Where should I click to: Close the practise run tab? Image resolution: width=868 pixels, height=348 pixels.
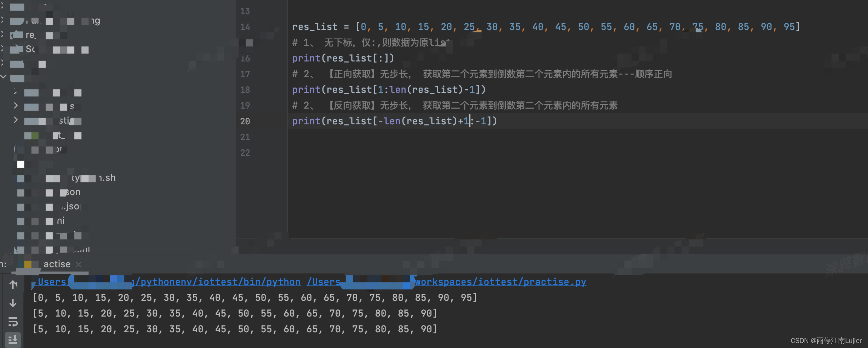click(79, 264)
